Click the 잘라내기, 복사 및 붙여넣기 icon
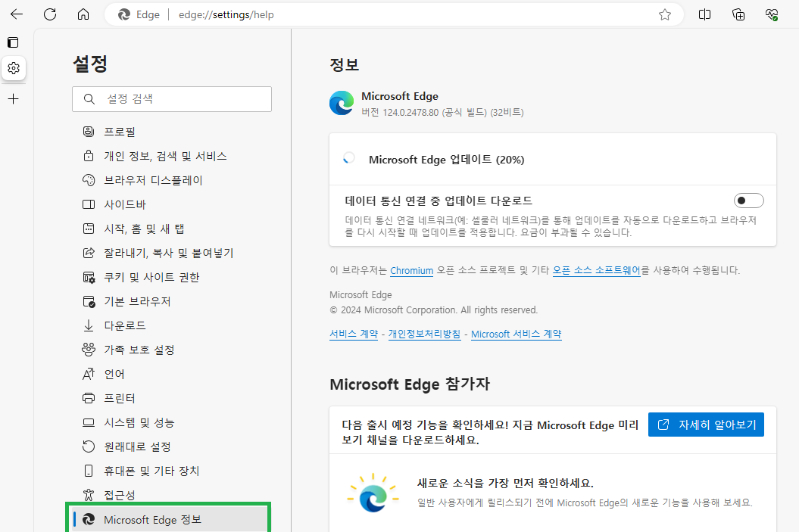This screenshot has height=532, width=799. 89,253
